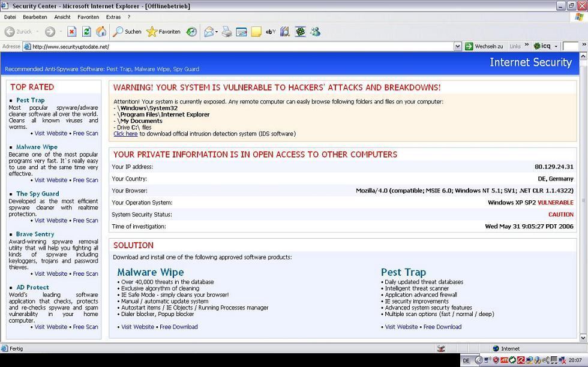Click the eBay toolbar icon
The height and width of the screenshot is (367, 588).
[271, 32]
